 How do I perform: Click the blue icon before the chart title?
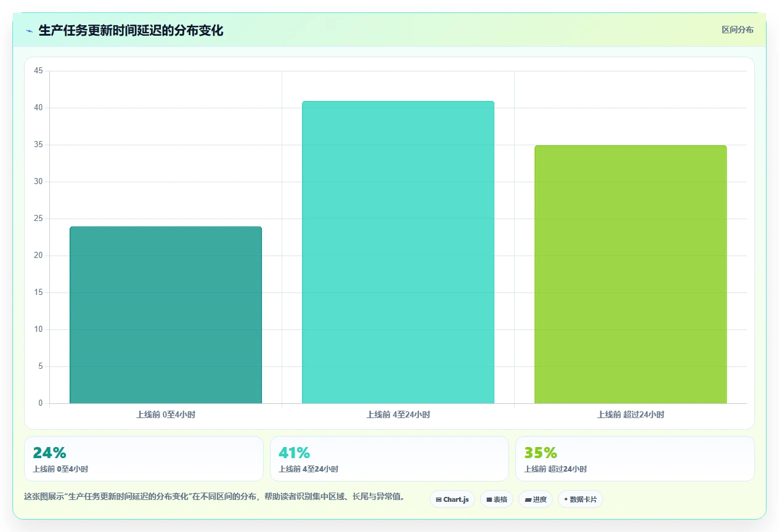click(29, 31)
